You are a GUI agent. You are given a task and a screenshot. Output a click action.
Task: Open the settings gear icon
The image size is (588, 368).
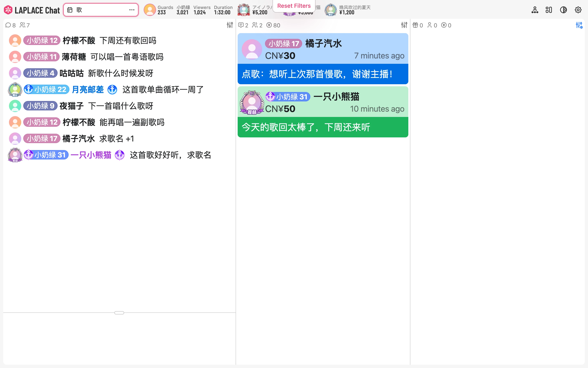[578, 10]
